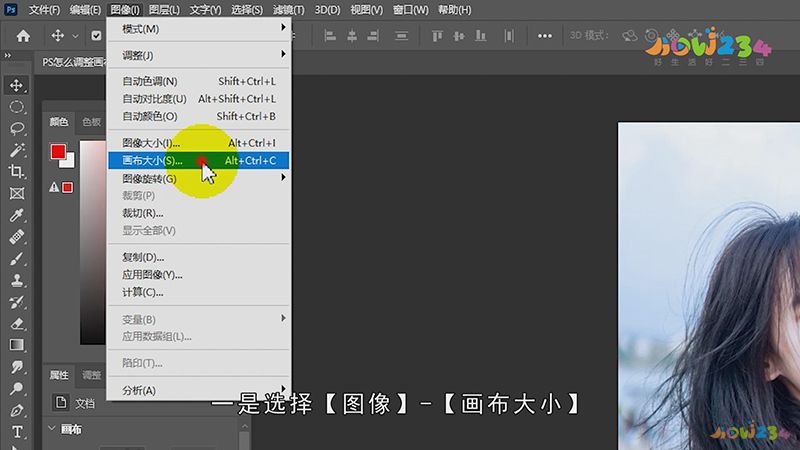Click the white background color swatch
Screen dimensions: 800x450
click(69, 162)
